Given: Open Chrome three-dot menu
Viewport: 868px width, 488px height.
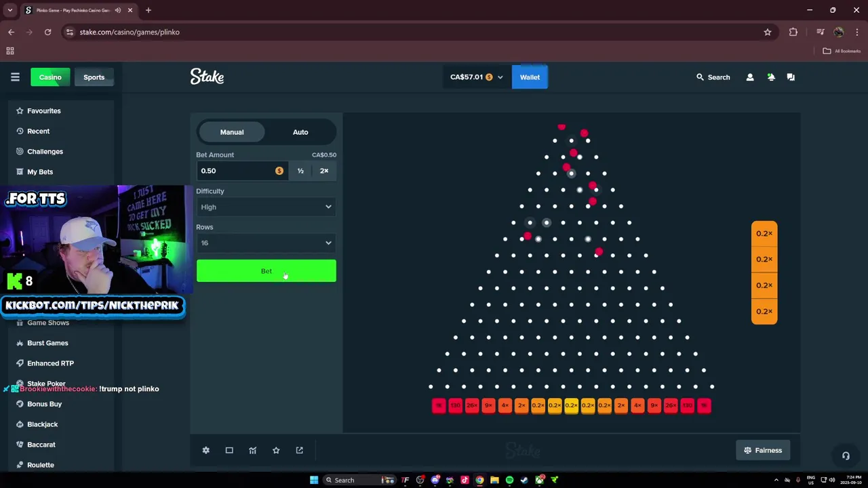Looking at the screenshot, I should tap(856, 32).
